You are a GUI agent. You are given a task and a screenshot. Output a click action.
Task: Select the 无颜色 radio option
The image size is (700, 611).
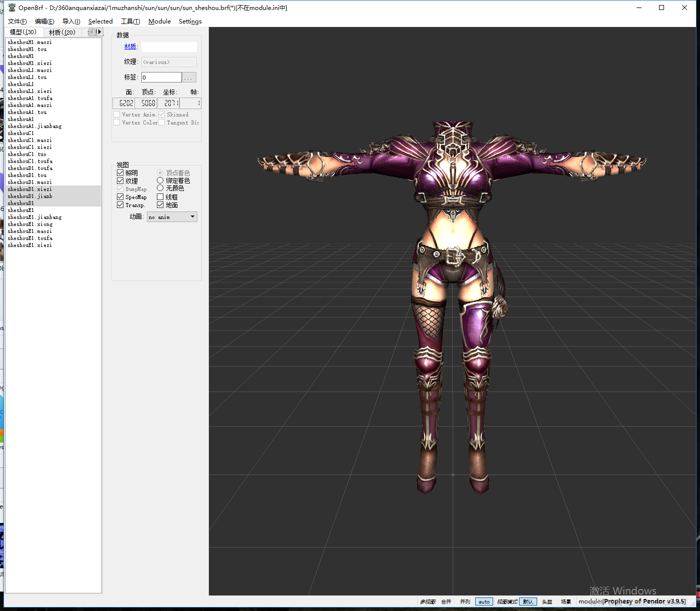coord(160,188)
